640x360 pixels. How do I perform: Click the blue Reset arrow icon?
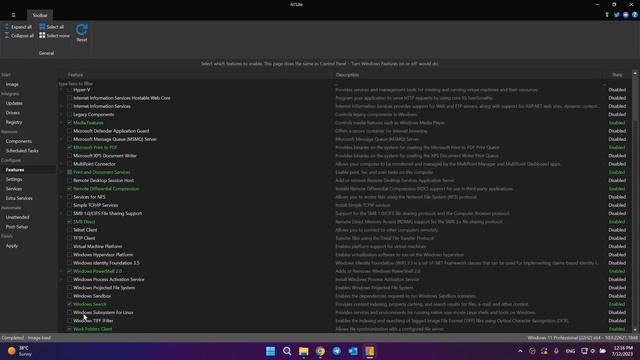coord(82,29)
